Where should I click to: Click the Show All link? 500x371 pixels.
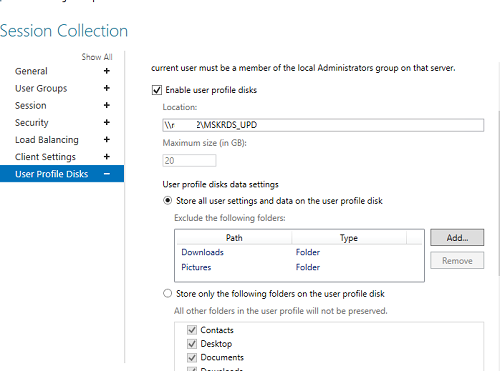tap(97, 57)
